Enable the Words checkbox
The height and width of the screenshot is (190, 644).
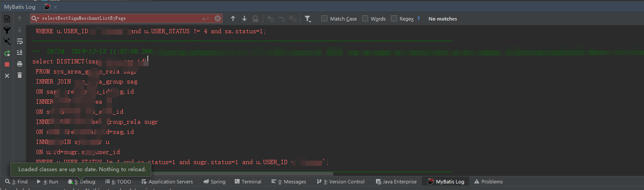pyautogui.click(x=365, y=18)
